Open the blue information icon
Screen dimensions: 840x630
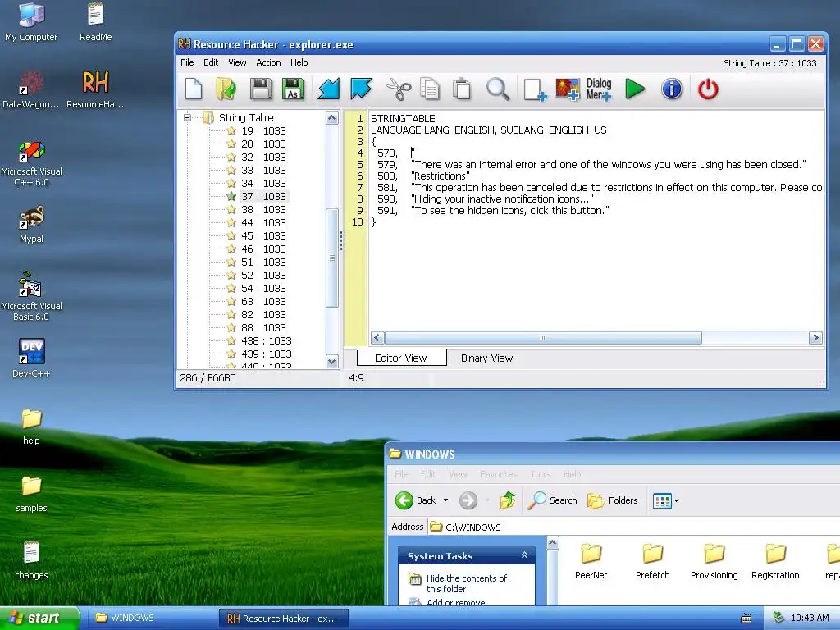672,89
